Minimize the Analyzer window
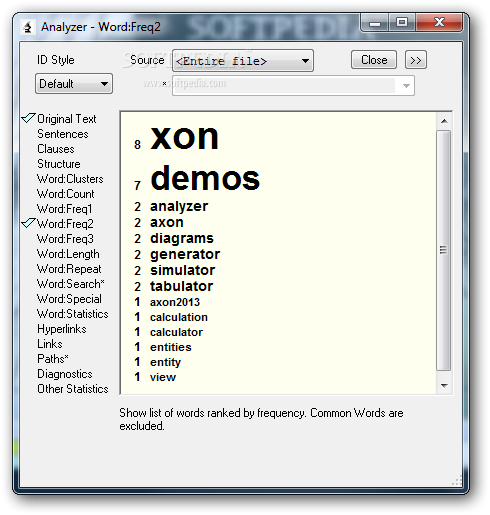Image resolution: width=490 pixels, height=515 pixels. (x=375, y=23)
